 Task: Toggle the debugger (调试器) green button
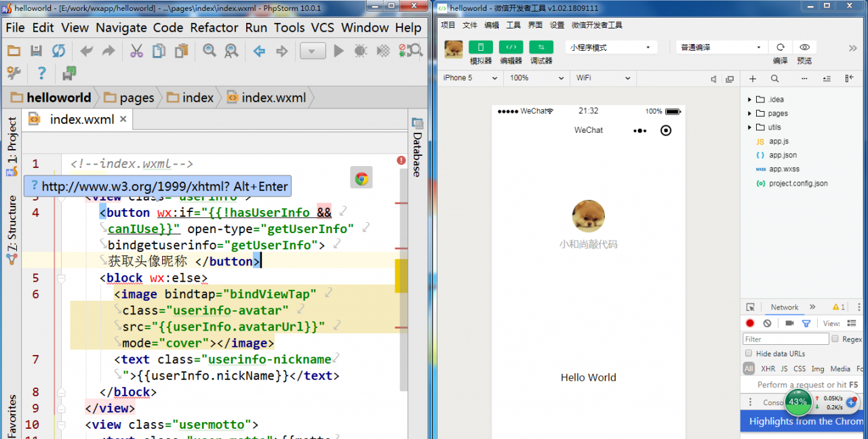(x=541, y=47)
